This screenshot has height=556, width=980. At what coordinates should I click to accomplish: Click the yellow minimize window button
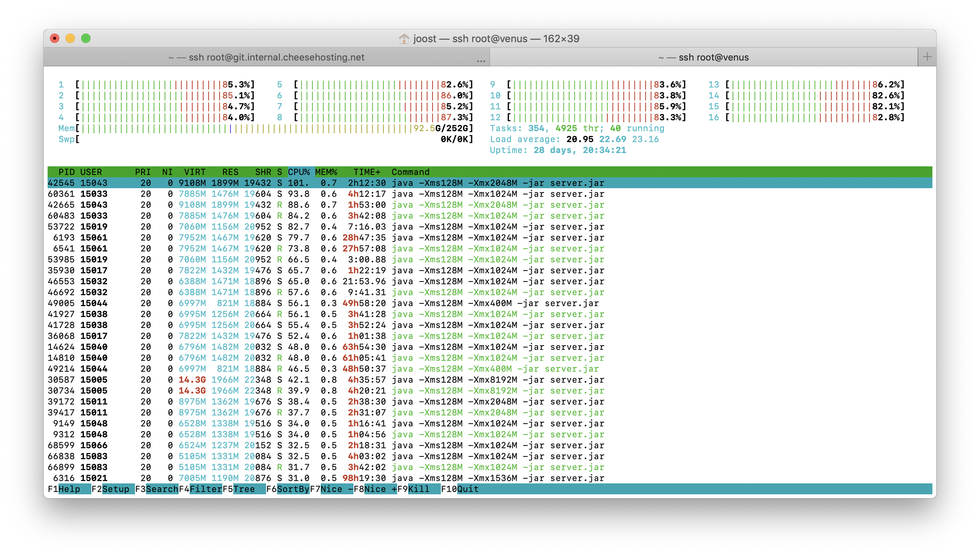pyautogui.click(x=70, y=38)
